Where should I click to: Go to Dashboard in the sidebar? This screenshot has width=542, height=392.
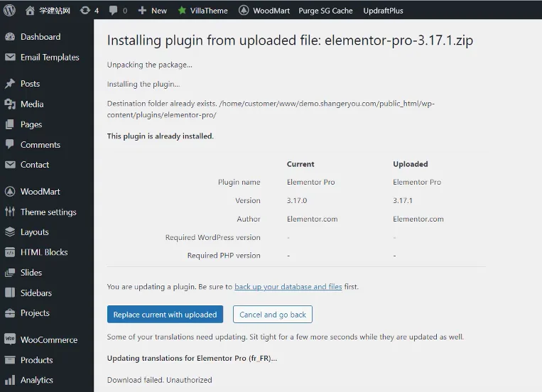[x=40, y=37]
